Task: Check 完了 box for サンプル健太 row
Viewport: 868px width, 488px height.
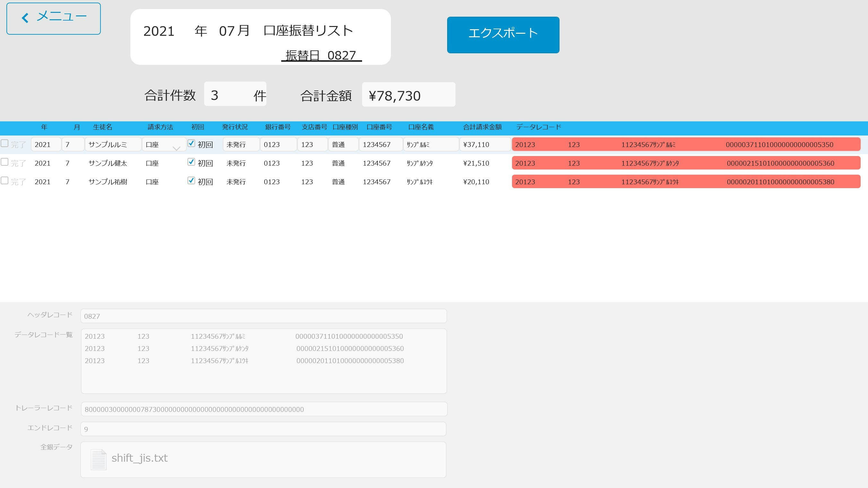Action: [x=5, y=162]
